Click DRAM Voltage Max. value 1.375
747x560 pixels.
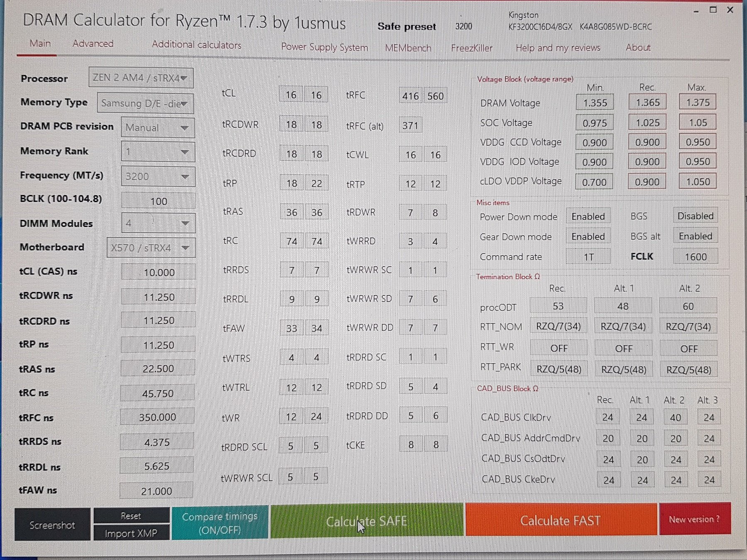698,102
